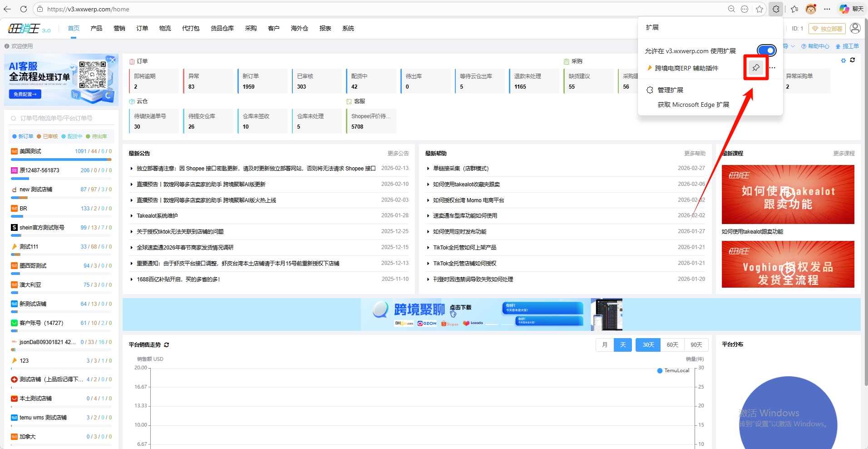Open the 海外仓 menu
This screenshot has height=449, width=868.
299,28
